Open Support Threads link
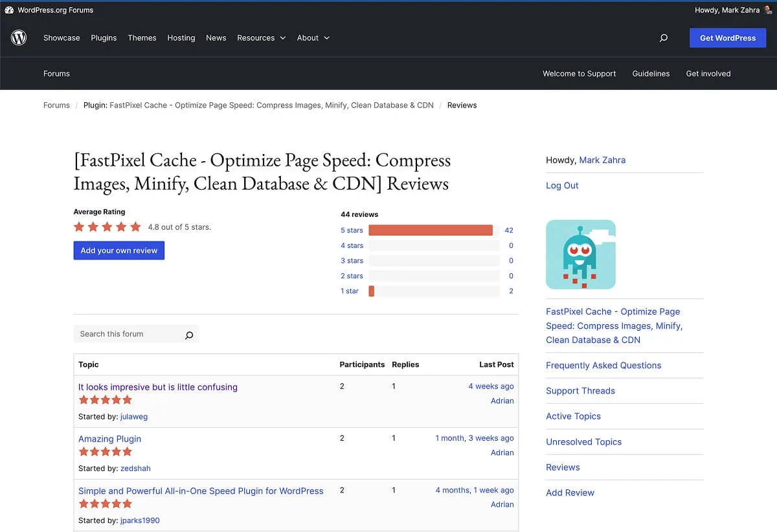This screenshot has height=532, width=777. (x=580, y=391)
